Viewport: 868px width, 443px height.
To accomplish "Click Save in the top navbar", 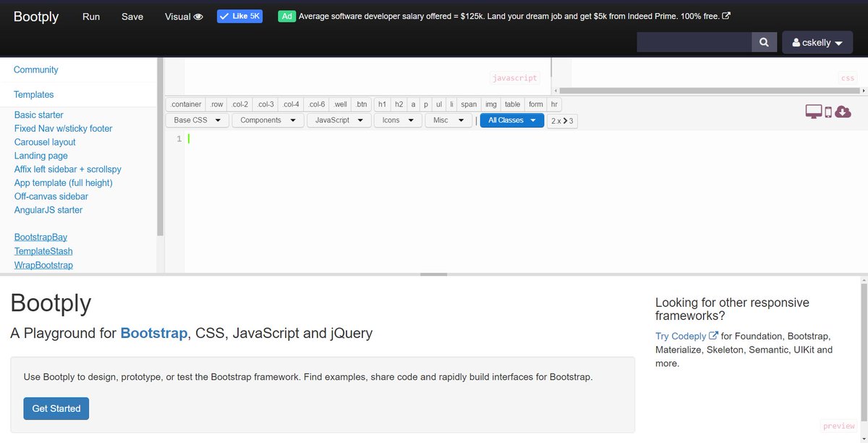I will tap(132, 17).
